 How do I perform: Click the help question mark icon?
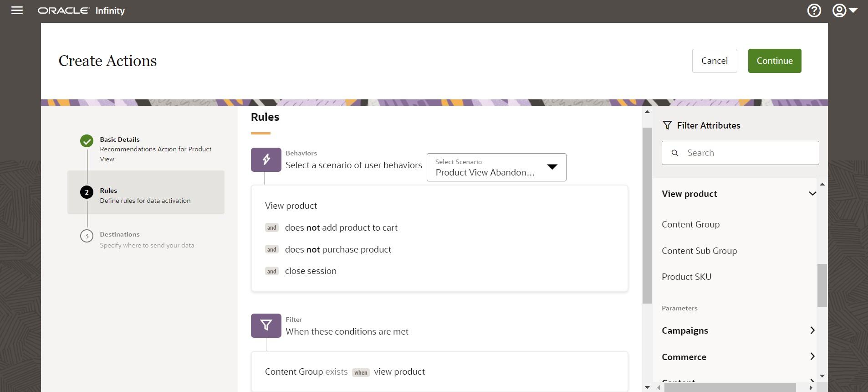point(814,10)
